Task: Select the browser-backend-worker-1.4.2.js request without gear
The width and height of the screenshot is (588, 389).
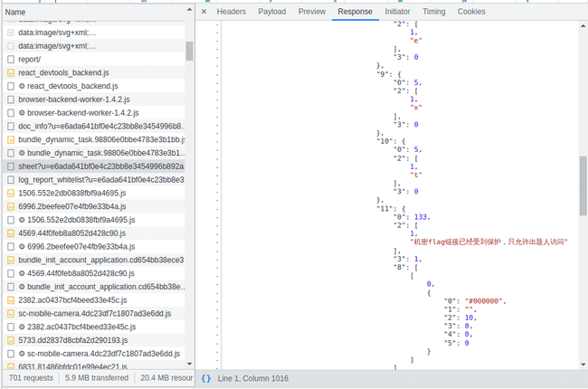Action: (x=94, y=100)
